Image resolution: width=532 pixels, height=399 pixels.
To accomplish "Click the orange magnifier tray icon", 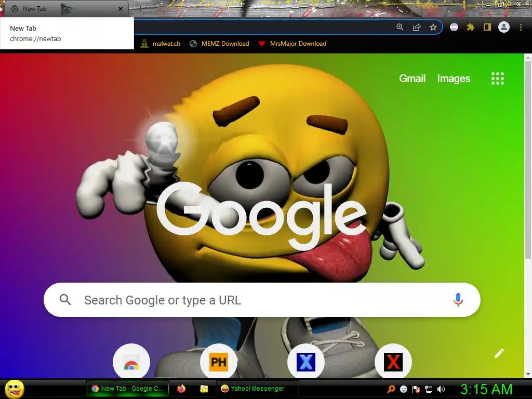I will [x=391, y=389].
